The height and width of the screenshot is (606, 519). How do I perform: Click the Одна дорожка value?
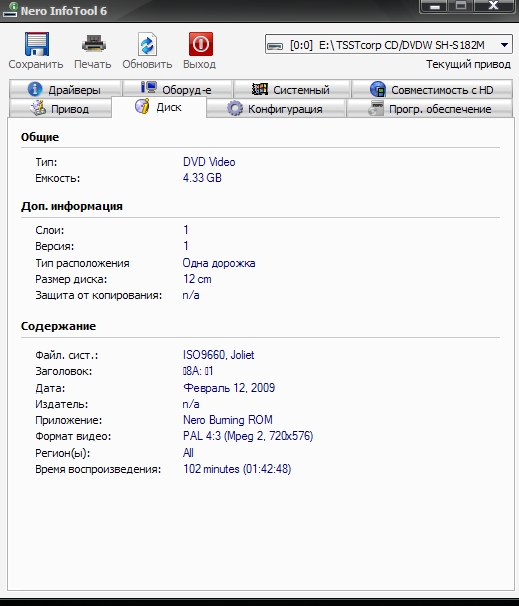click(219, 263)
